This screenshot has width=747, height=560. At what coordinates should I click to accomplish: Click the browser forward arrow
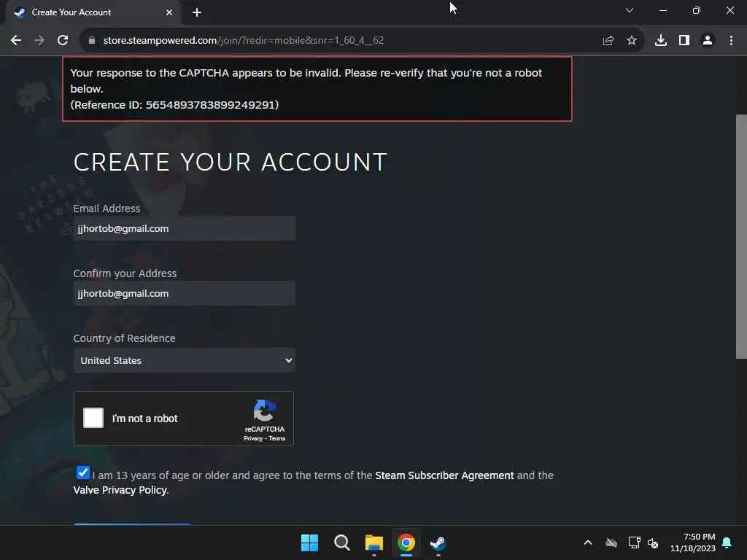(x=39, y=41)
